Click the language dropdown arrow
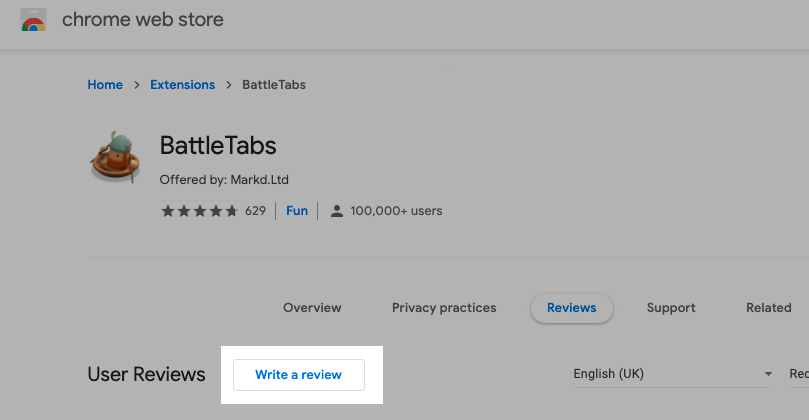 tap(768, 375)
